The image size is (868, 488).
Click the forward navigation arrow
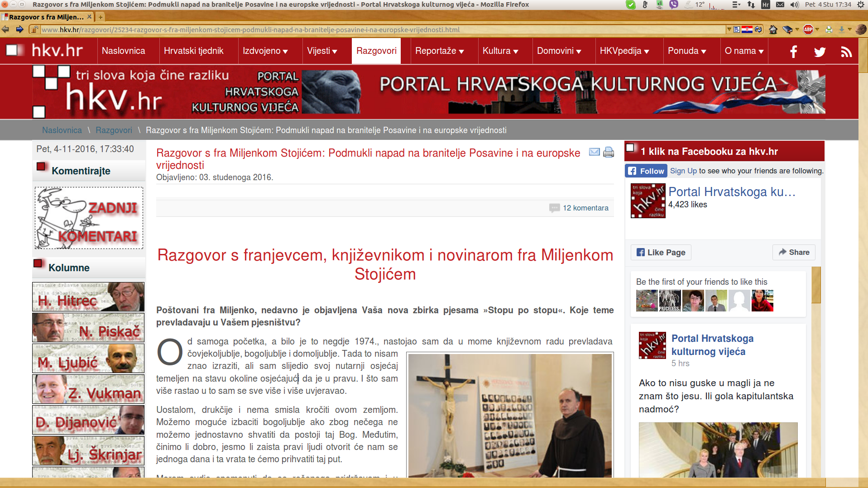(19, 30)
